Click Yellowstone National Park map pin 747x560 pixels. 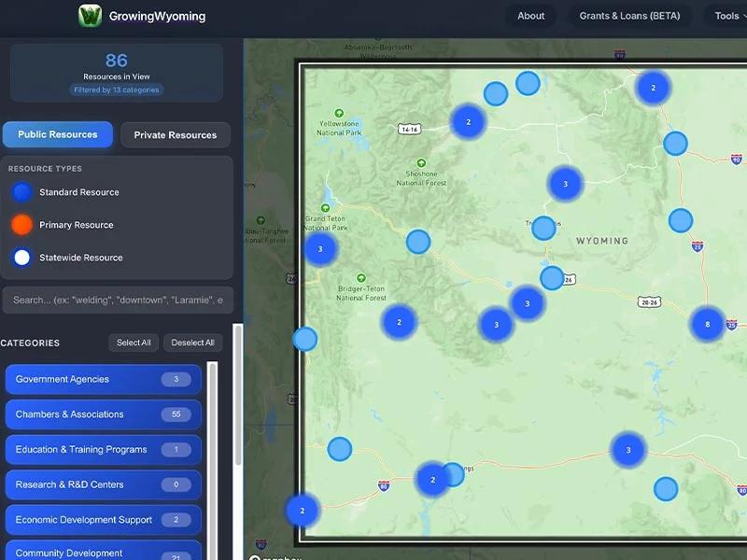pyautogui.click(x=339, y=113)
